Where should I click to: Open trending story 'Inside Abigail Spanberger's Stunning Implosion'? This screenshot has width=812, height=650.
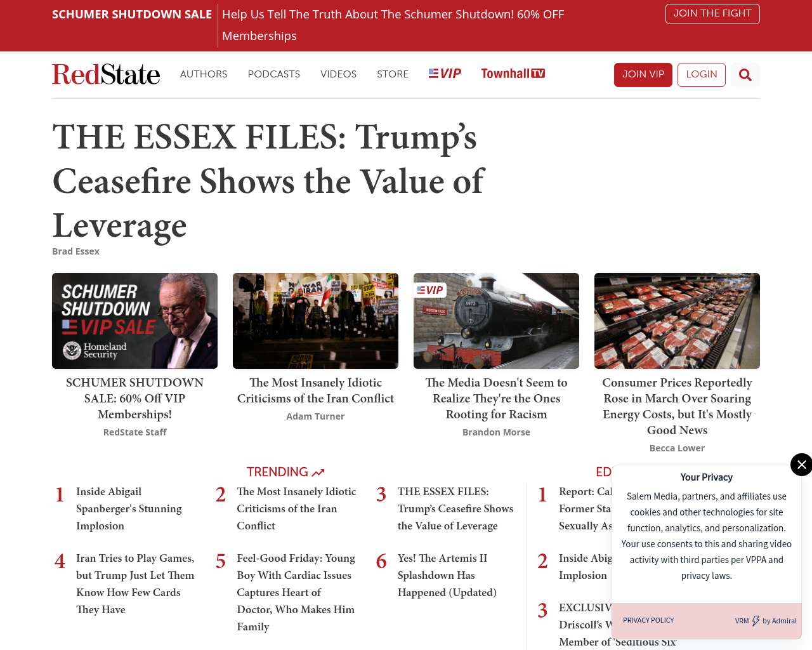click(x=129, y=508)
